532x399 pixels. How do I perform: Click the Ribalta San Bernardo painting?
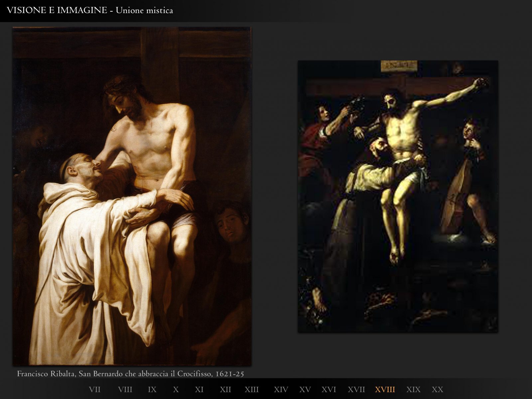pos(132,196)
